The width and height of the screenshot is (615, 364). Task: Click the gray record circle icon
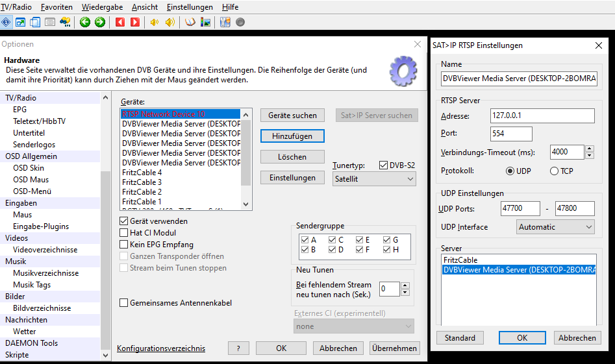coord(240,22)
